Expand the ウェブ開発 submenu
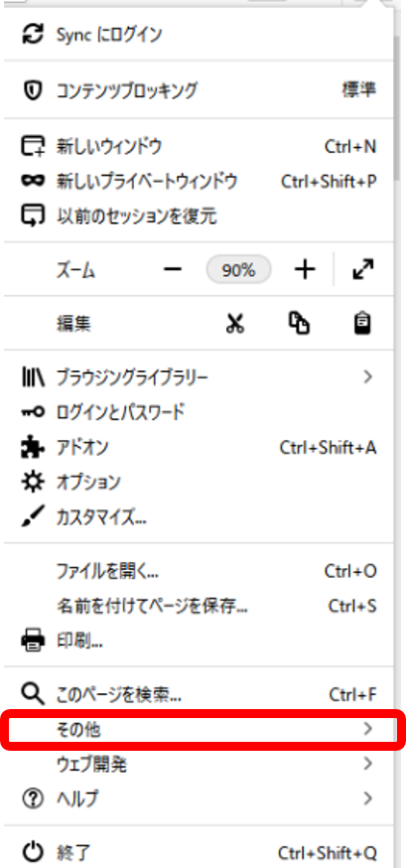Viewport: 406px width, 868px height. pos(199,765)
